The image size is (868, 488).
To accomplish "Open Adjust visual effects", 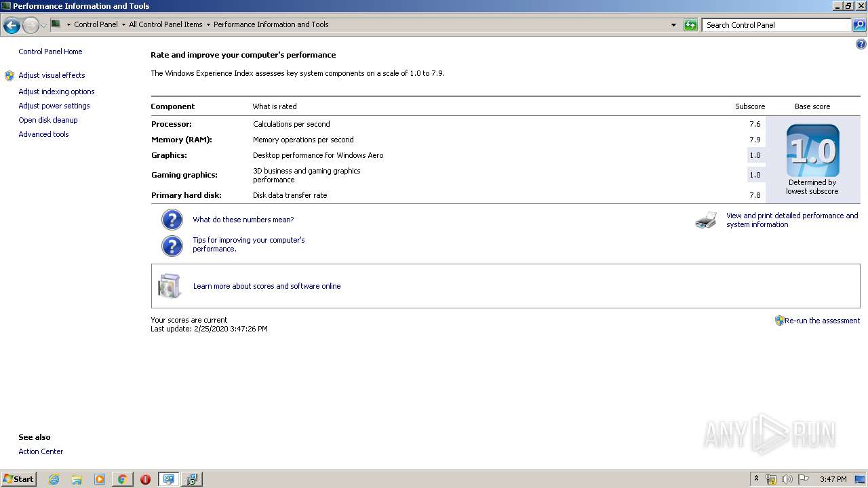I will coord(52,75).
